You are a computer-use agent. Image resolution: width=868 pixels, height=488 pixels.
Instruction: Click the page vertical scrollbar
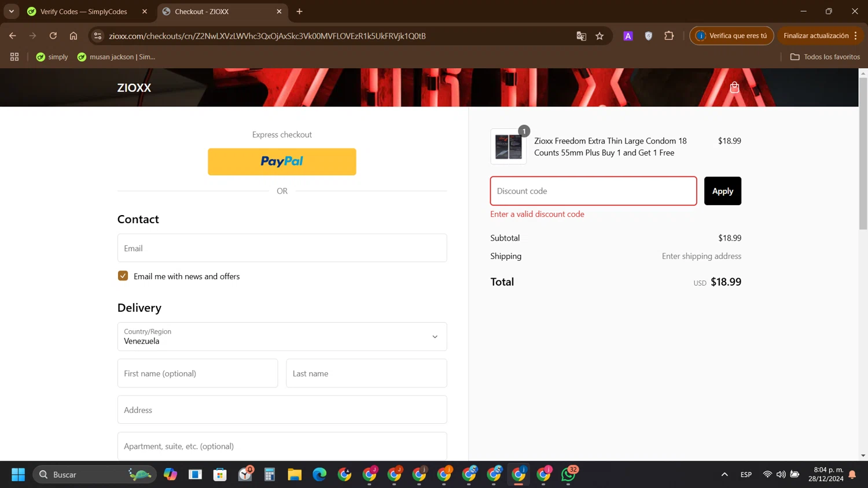[863, 153]
